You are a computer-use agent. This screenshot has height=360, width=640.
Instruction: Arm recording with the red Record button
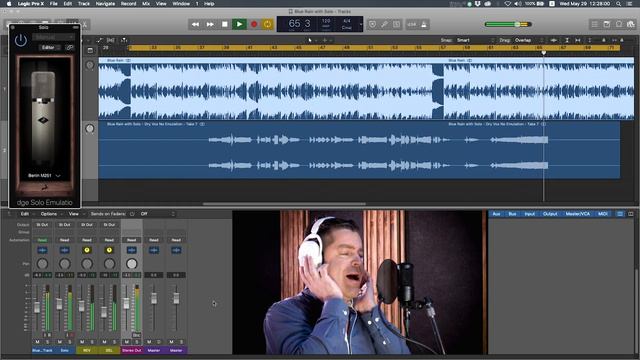(254, 24)
